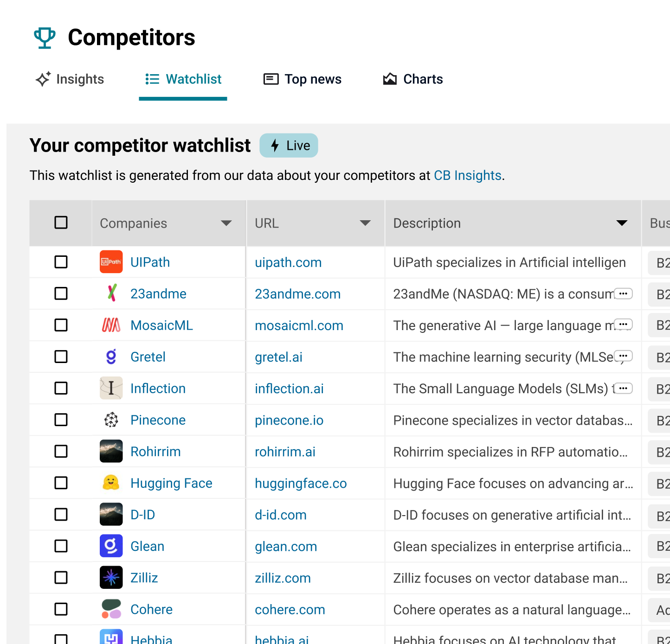Switch to the Insights tab
The height and width of the screenshot is (644, 670).
[70, 79]
